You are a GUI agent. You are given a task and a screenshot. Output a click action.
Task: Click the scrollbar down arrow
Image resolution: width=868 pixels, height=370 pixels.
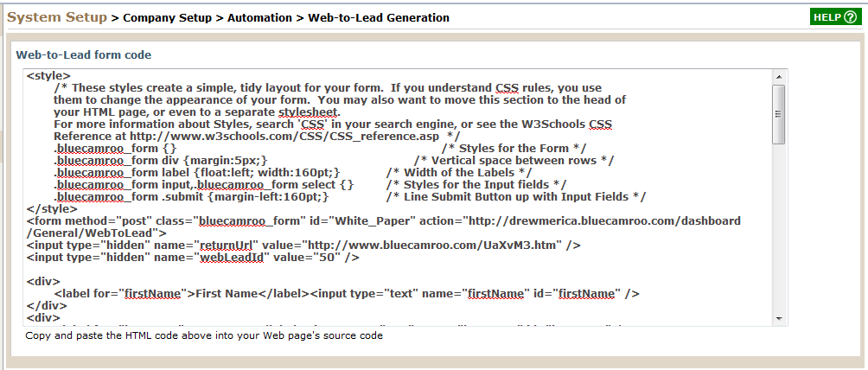pyautogui.click(x=779, y=318)
